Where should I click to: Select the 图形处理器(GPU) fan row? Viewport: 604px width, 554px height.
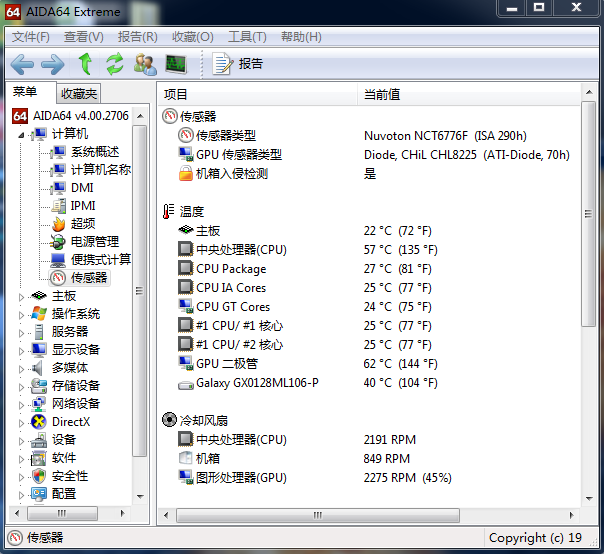click(369, 478)
